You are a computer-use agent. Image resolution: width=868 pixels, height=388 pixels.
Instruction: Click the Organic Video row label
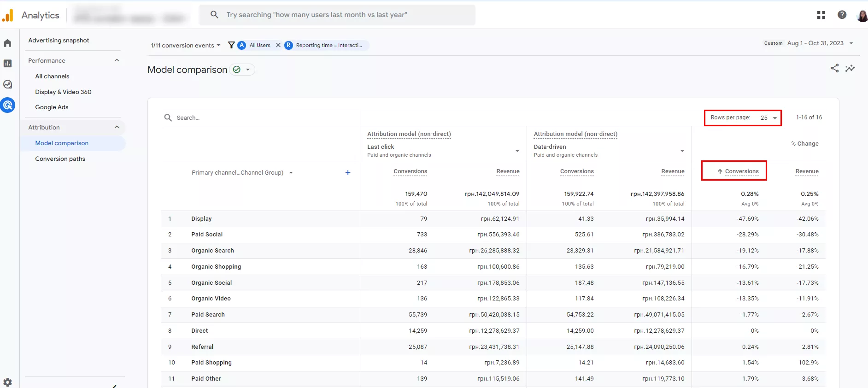coord(211,299)
